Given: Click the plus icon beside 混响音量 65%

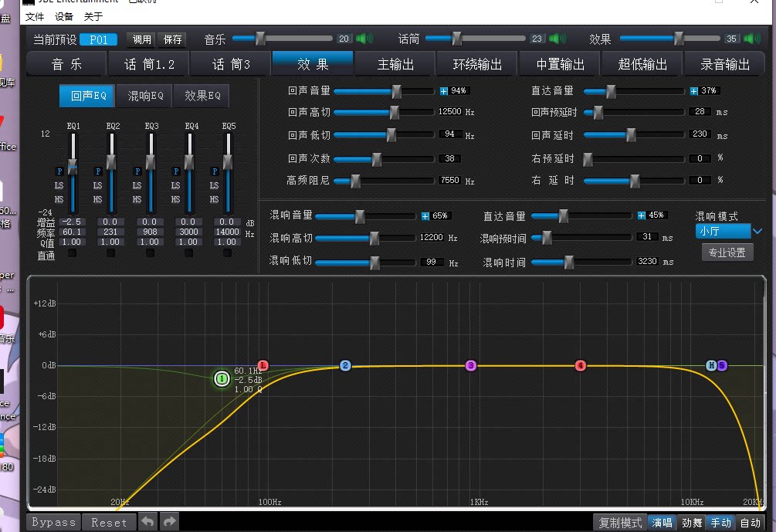Looking at the screenshot, I should 425,216.
